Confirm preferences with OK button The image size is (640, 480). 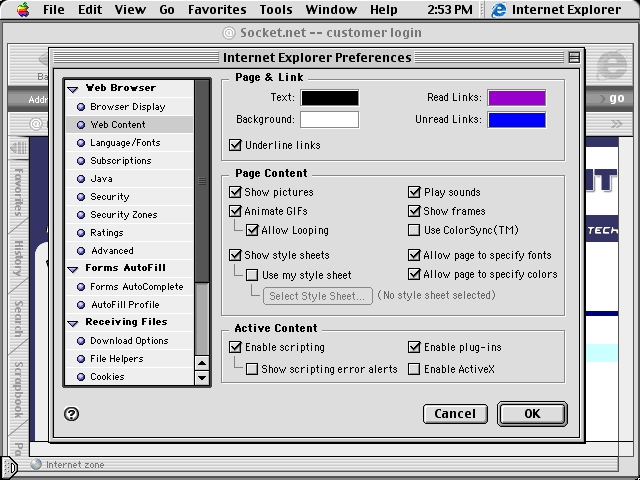pyautogui.click(x=532, y=414)
